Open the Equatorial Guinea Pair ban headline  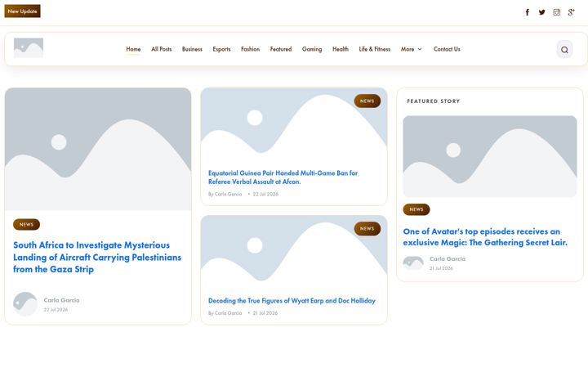283,177
